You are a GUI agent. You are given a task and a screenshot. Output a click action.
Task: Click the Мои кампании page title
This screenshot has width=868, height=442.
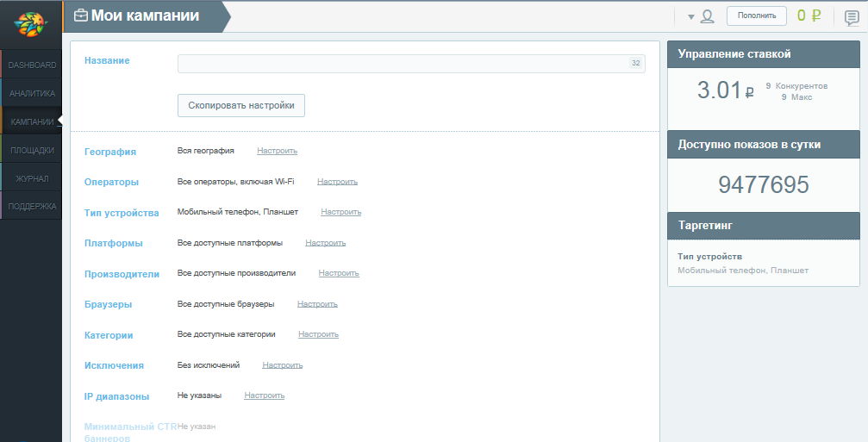tap(145, 16)
